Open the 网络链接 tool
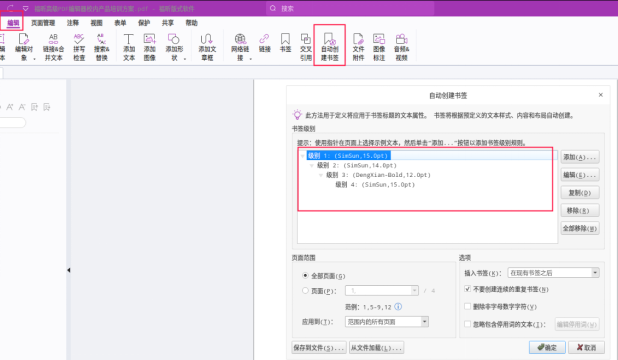The width and height of the screenshot is (618, 360). tap(240, 47)
